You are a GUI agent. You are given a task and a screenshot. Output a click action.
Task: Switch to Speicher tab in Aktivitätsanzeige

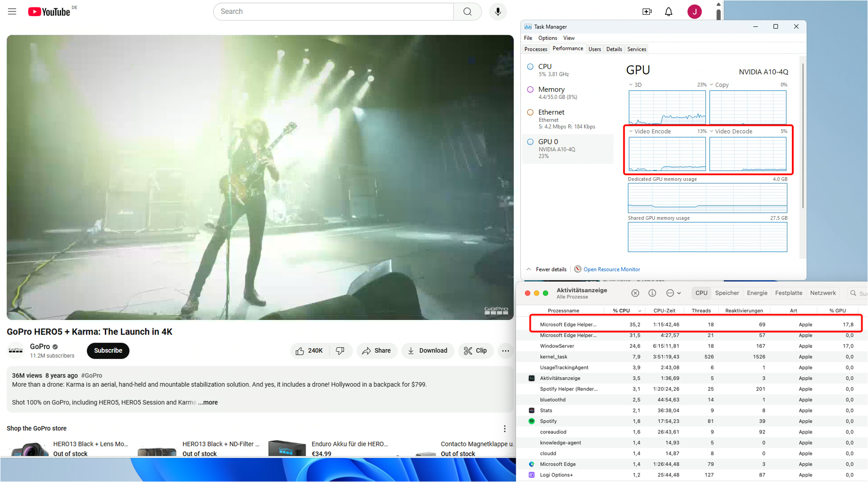click(727, 293)
